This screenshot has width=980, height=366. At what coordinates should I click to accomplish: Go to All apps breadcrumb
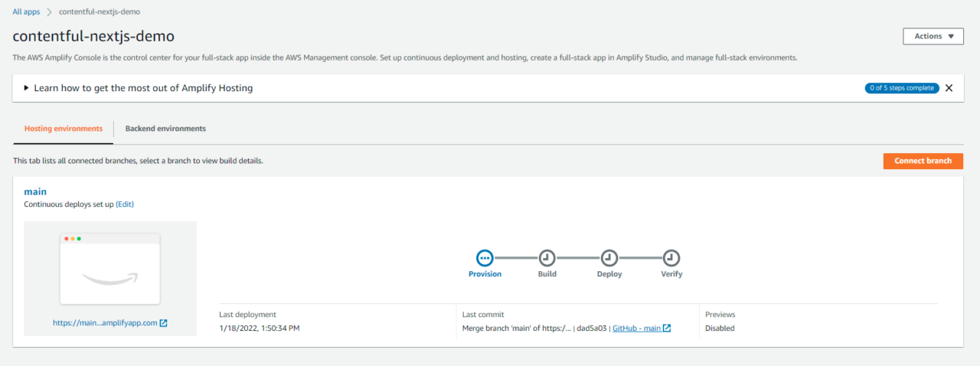[28, 12]
